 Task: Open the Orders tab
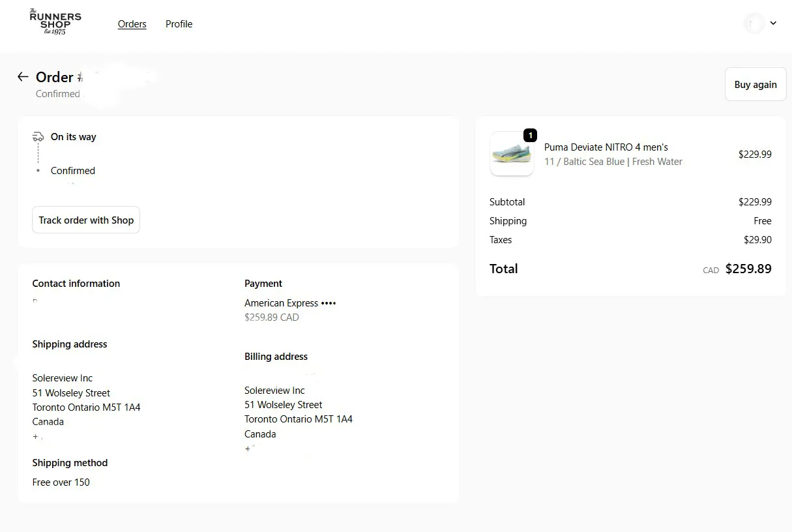click(x=132, y=24)
